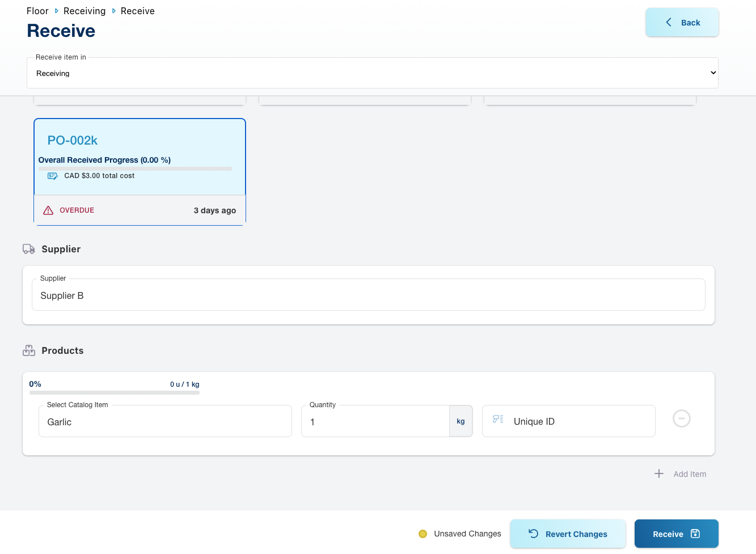
Task: Open the Receive item in dropdown
Action: [x=372, y=73]
